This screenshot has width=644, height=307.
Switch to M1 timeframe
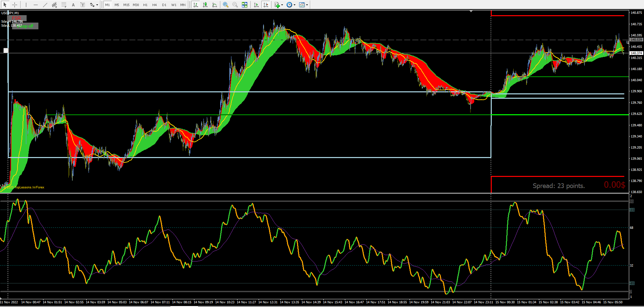[107, 5]
